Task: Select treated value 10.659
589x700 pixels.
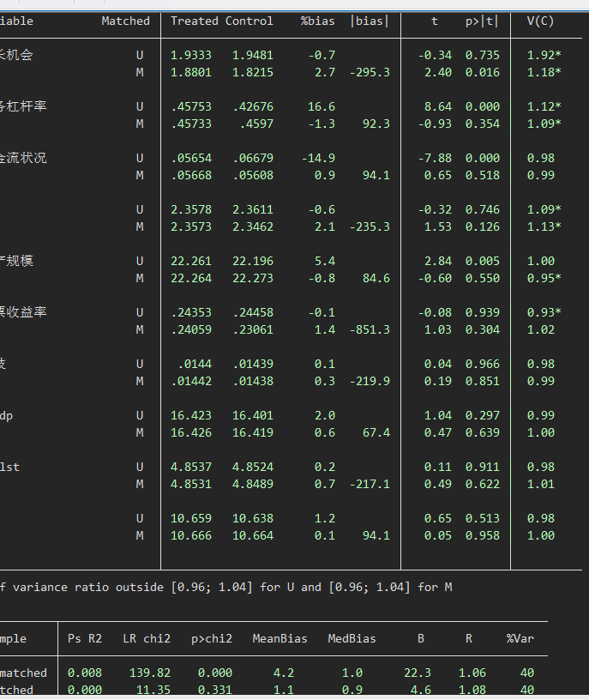Action: click(191, 519)
